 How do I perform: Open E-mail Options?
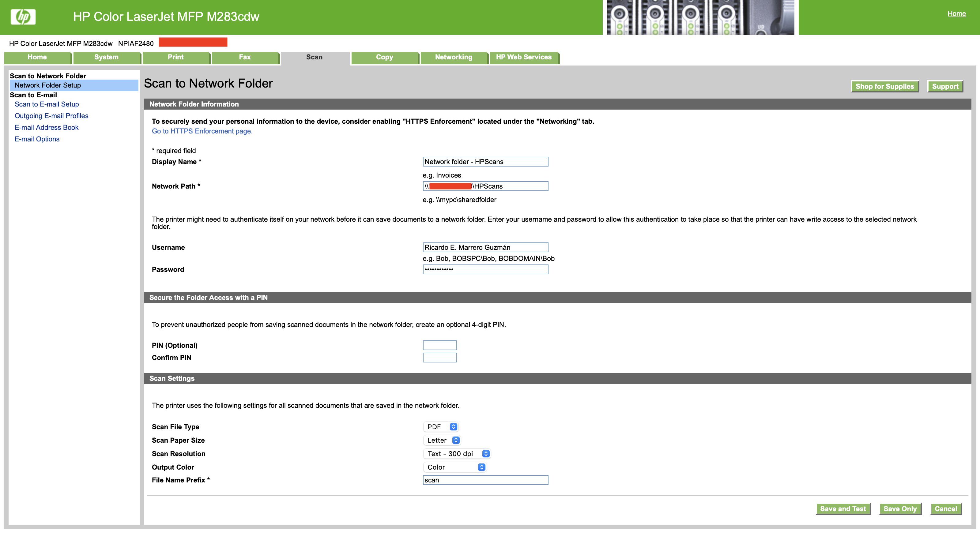tap(37, 139)
